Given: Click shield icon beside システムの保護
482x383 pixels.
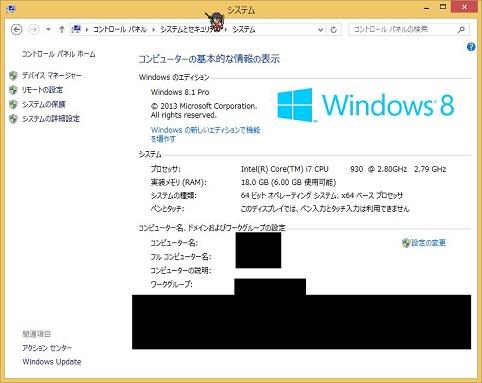Looking at the screenshot, I should tap(13, 104).
